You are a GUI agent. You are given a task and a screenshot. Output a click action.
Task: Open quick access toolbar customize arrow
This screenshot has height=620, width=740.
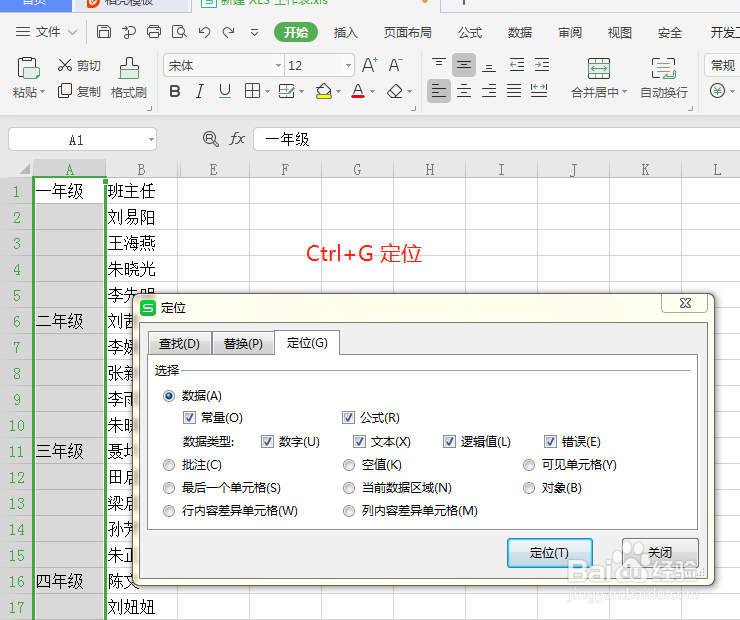click(254, 32)
